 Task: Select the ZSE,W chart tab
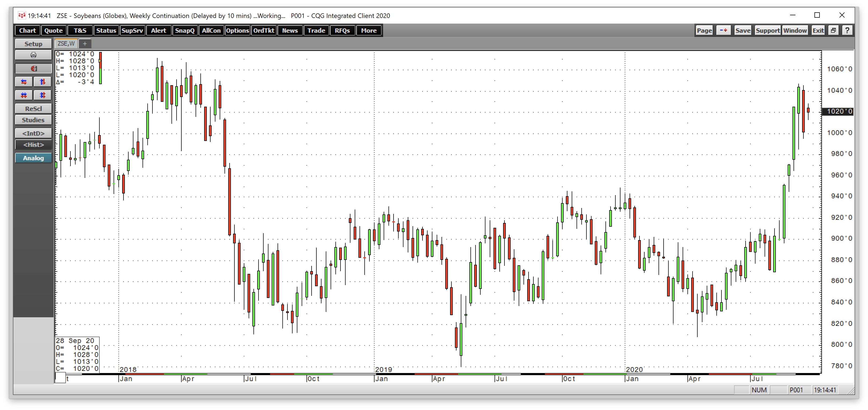[x=66, y=43]
